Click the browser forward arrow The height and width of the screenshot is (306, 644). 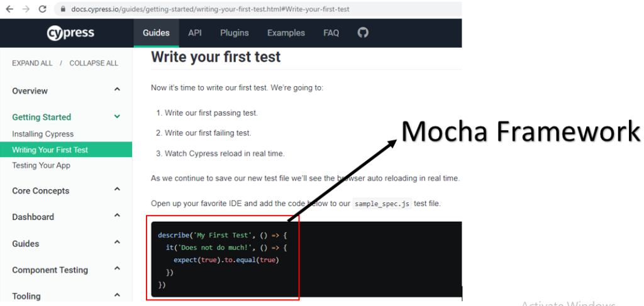tap(26, 9)
